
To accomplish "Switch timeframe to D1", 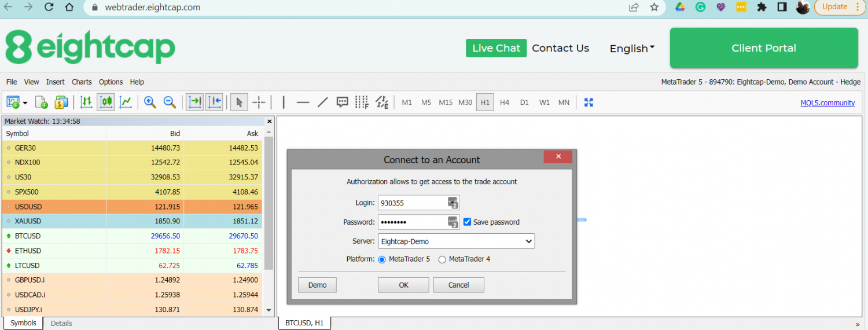I will coord(524,102).
